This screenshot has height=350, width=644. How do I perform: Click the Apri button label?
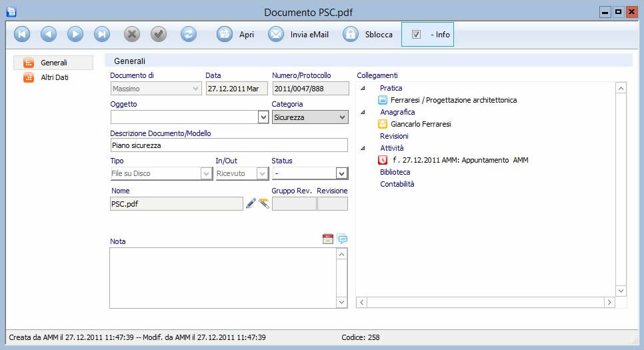[x=247, y=35]
